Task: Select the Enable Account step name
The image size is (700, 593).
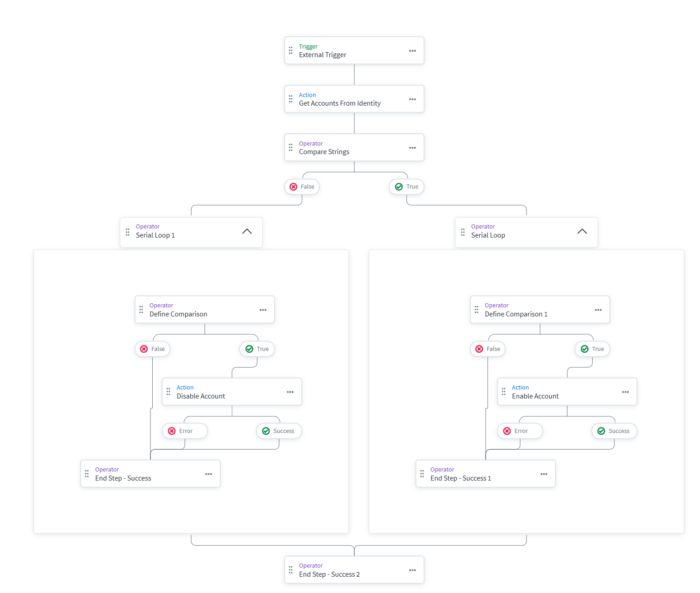Action: click(x=535, y=396)
